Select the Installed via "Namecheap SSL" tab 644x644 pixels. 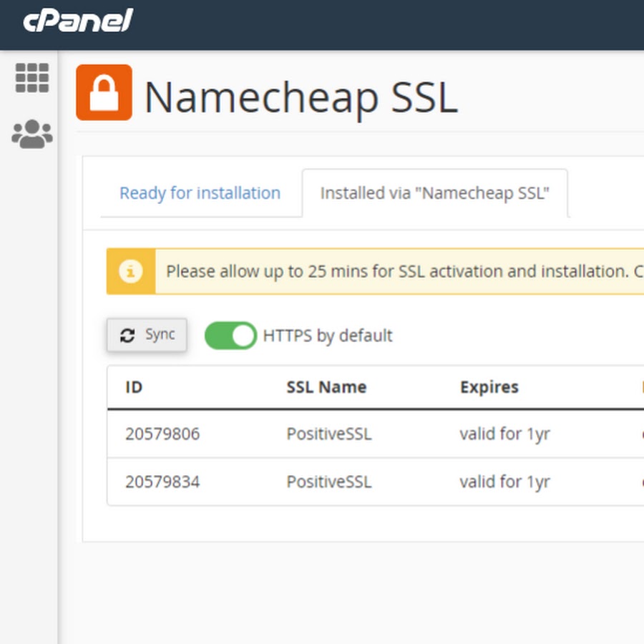click(434, 193)
